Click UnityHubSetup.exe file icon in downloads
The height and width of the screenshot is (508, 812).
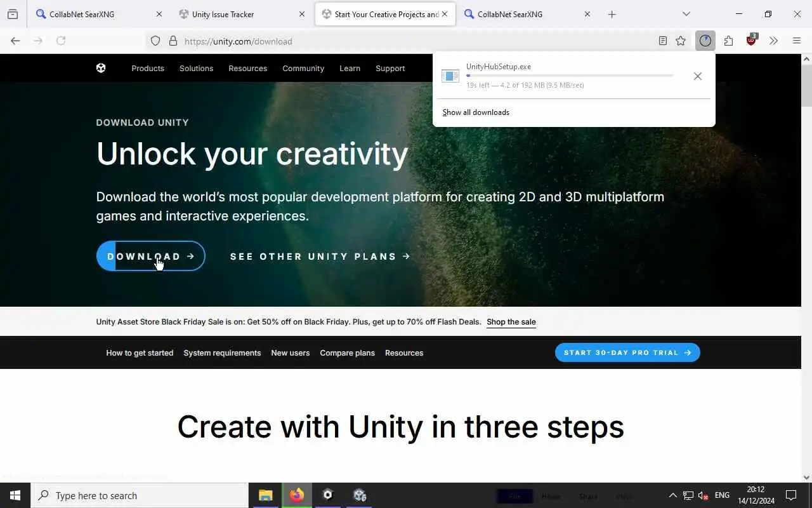pos(450,76)
